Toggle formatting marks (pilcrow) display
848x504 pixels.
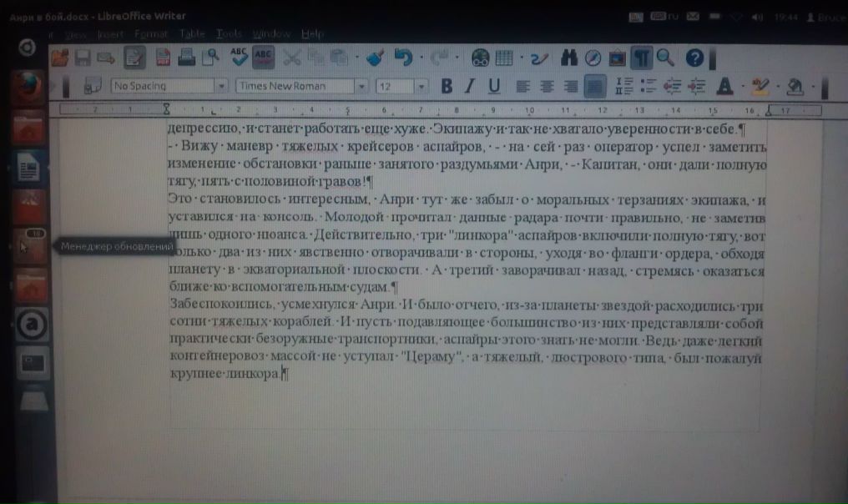point(641,58)
